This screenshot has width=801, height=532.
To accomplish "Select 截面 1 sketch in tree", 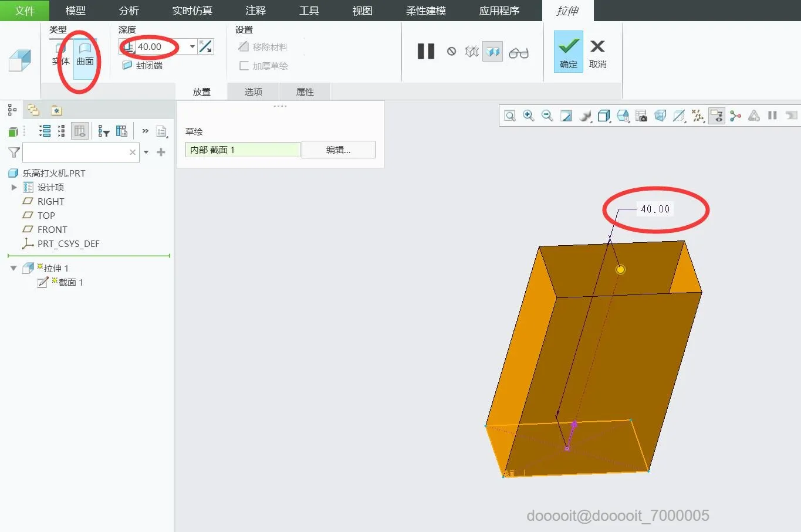I will coord(70,282).
